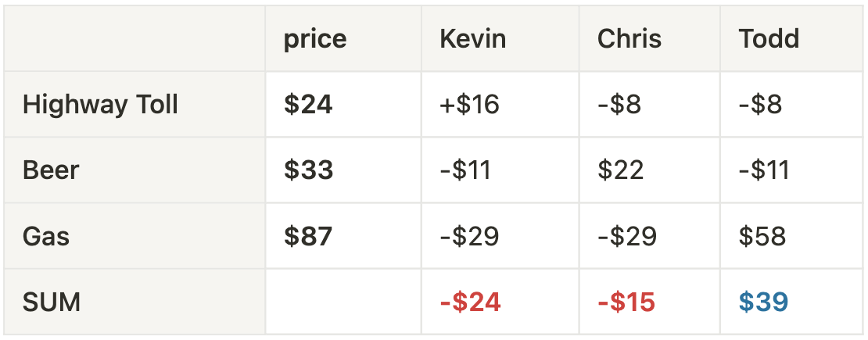
Task: Click the empty SUM price cell
Action: pos(343,302)
